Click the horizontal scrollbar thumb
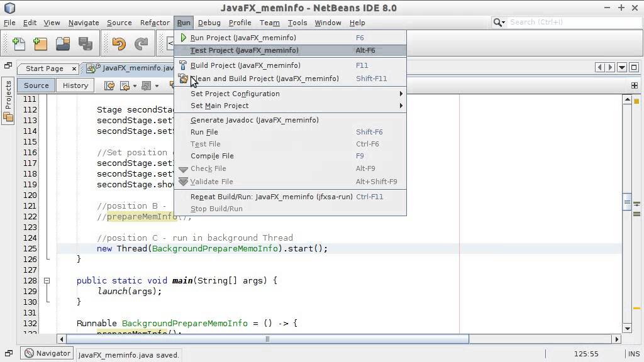The height and width of the screenshot is (362, 644). click(267, 339)
